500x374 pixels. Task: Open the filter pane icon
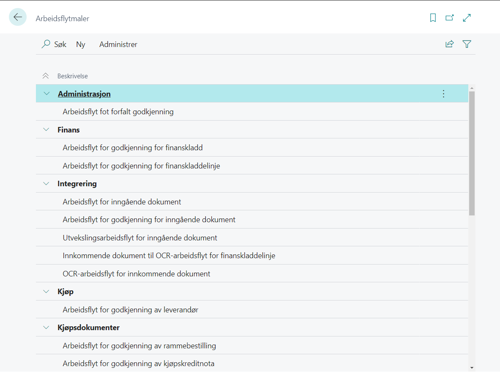pos(467,44)
